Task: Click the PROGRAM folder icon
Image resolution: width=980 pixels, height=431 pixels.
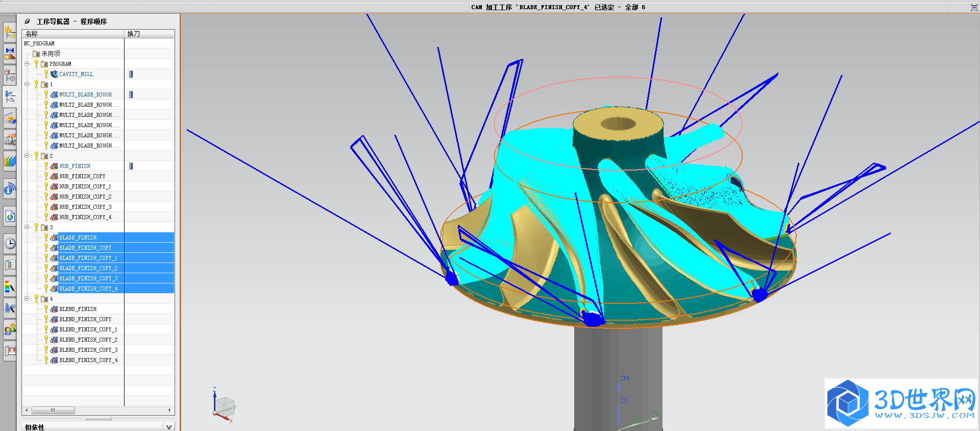Action: (x=44, y=64)
